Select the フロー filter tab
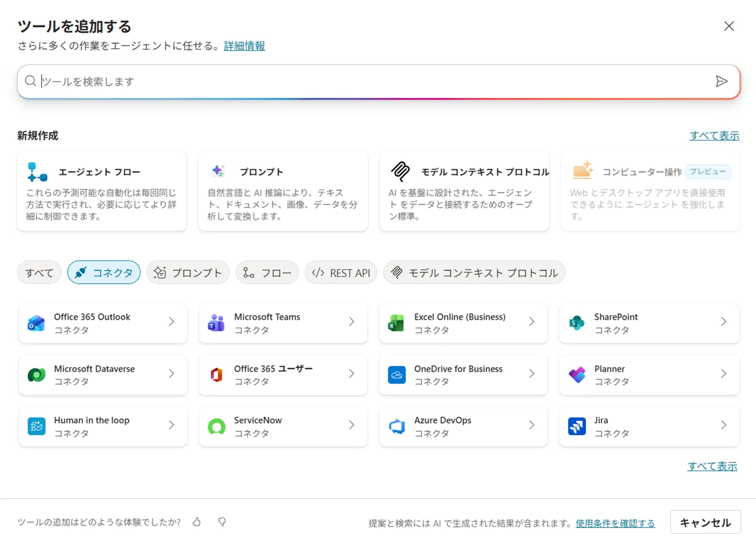This screenshot has width=756, height=542. [x=267, y=272]
